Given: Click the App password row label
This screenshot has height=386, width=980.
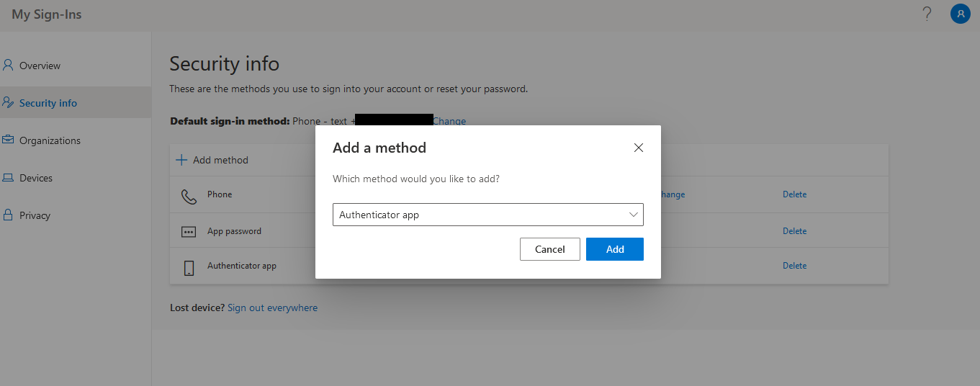Looking at the screenshot, I should [x=234, y=231].
